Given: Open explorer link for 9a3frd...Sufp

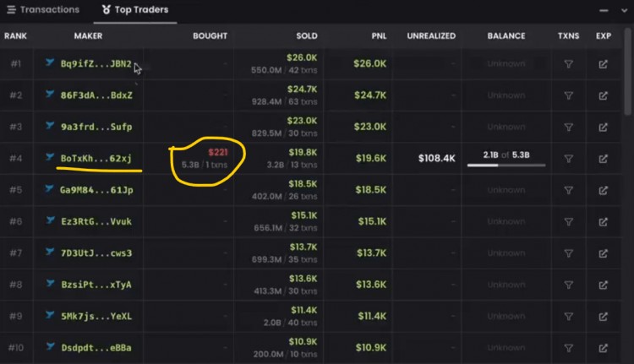Looking at the screenshot, I should [603, 127].
